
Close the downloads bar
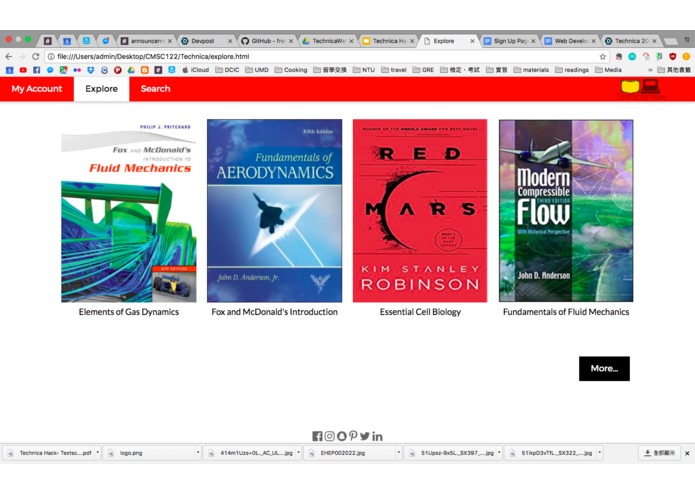point(687,453)
